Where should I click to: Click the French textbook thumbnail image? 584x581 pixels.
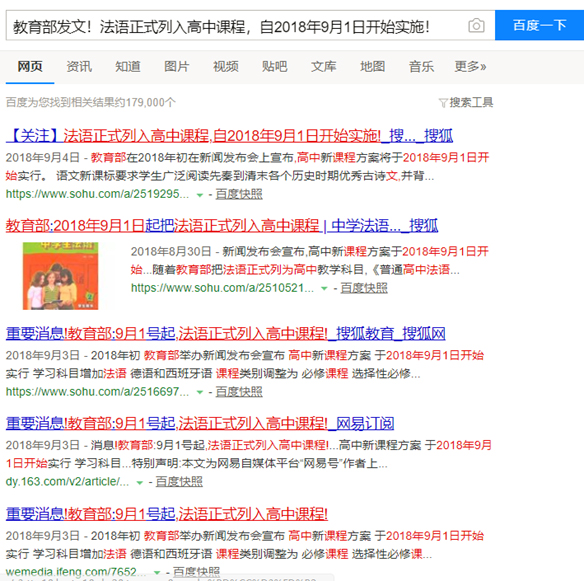pos(60,276)
